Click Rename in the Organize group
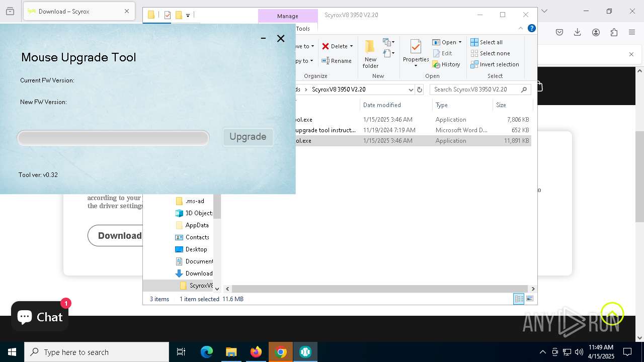Image resolution: width=644 pixels, height=362 pixels. (337, 61)
